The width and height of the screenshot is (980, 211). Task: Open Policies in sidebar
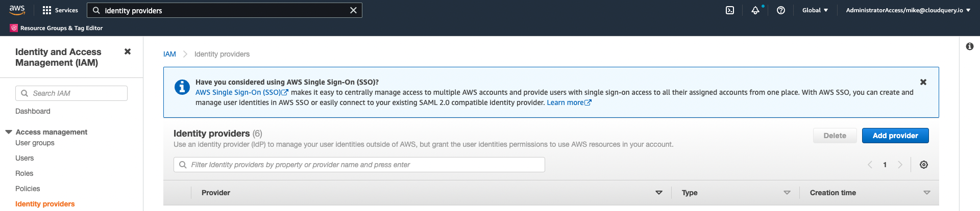[28, 189]
